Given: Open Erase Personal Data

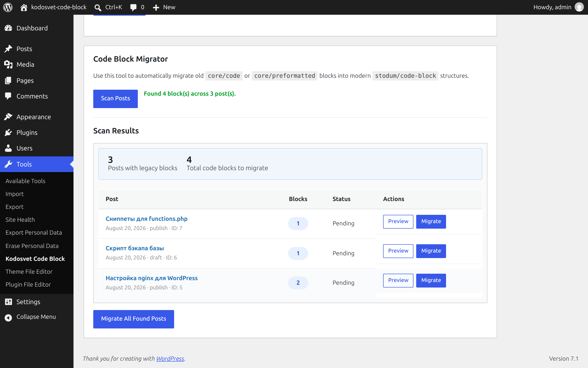Looking at the screenshot, I should click(32, 246).
